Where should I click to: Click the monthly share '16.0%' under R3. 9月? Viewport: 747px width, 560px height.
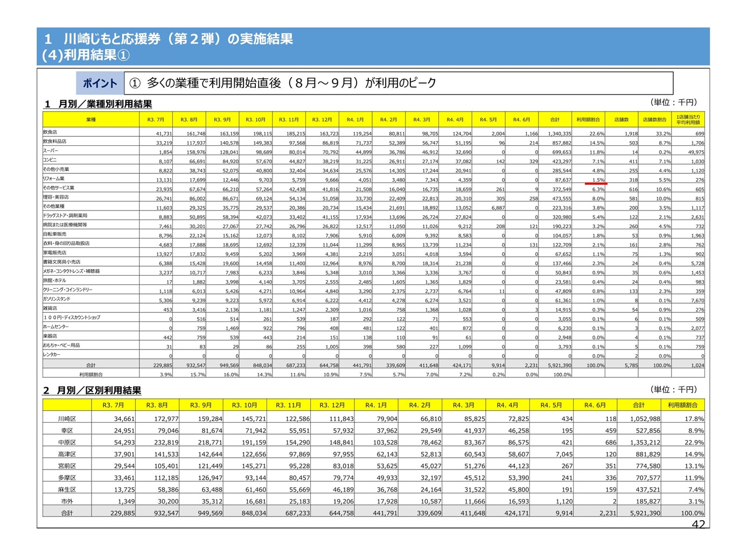[x=231, y=374]
